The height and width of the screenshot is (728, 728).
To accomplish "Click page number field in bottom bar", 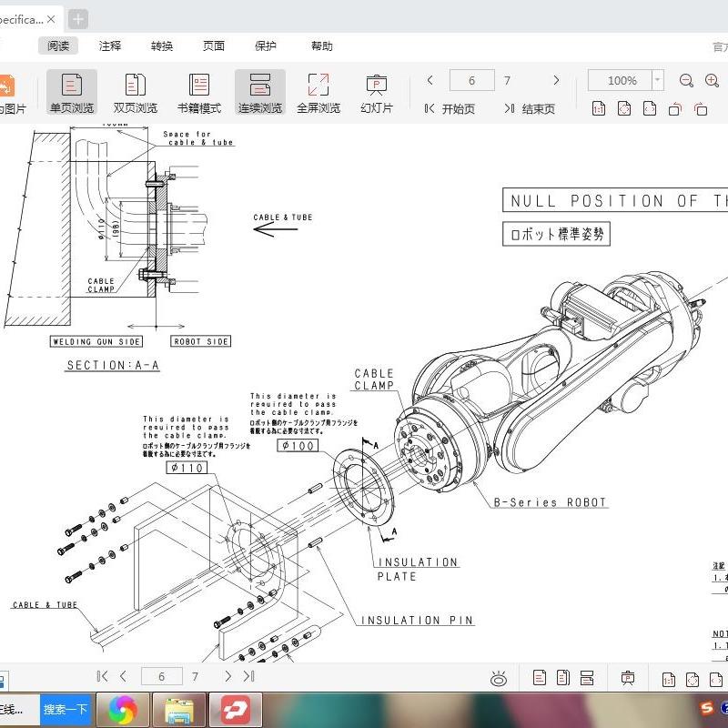I will [162, 676].
